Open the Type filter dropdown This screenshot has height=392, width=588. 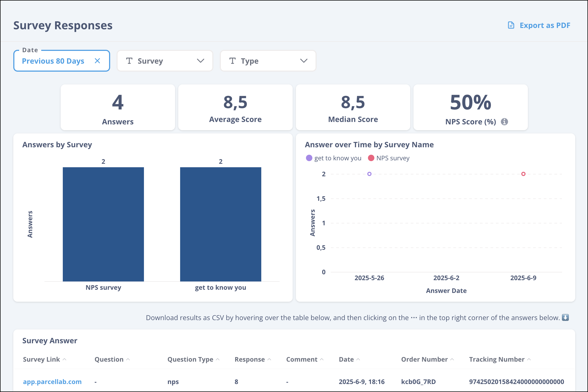(268, 61)
